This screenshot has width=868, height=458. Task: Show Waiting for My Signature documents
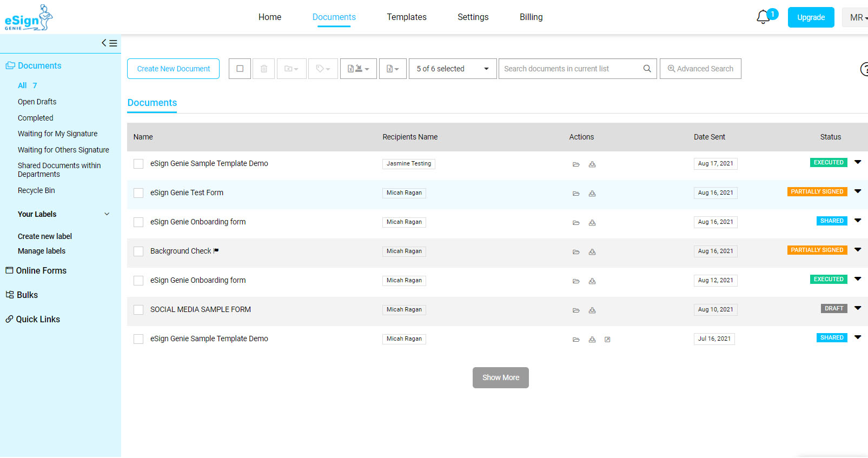coord(58,134)
